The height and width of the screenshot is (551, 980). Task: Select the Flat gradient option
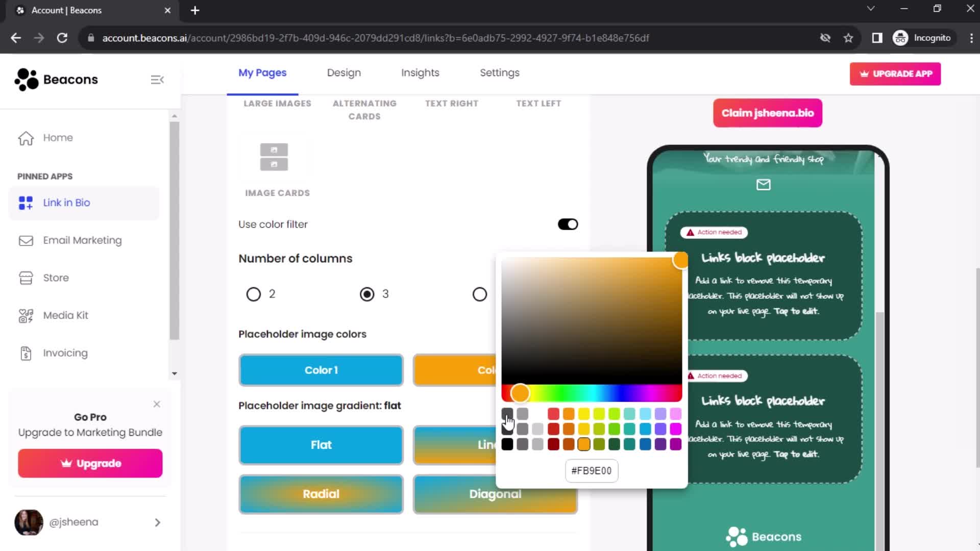click(321, 445)
